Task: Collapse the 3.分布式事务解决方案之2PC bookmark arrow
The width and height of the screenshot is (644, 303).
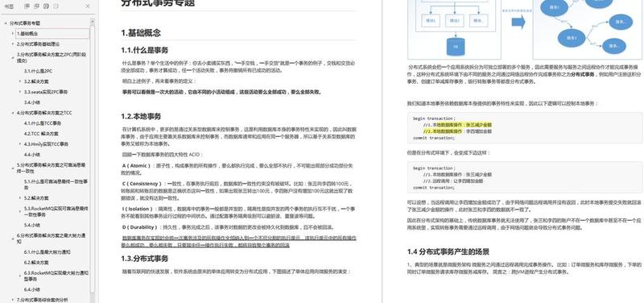Action: [13, 57]
